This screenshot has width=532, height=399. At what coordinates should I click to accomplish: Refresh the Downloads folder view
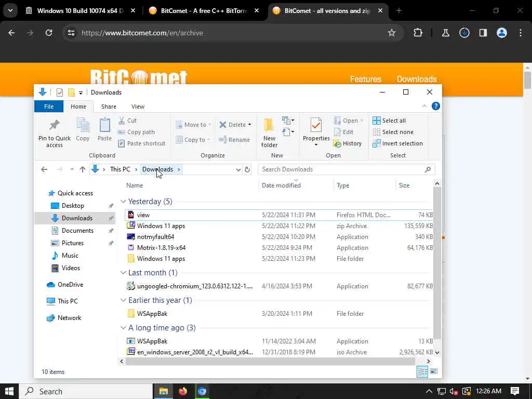coord(247,169)
